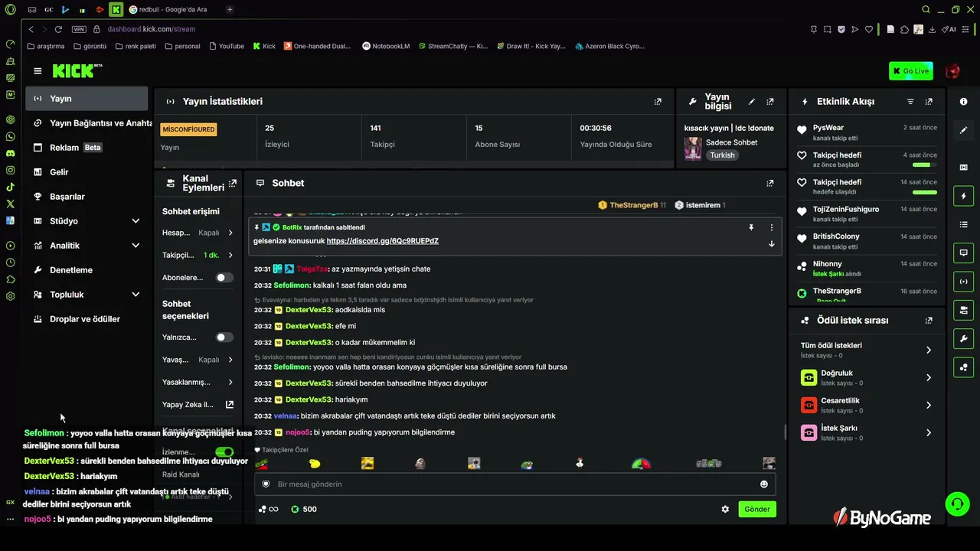Viewport: 980px width, 551px height.
Task: Click the Sadece Sohbet category thumbnail
Action: pos(693,148)
